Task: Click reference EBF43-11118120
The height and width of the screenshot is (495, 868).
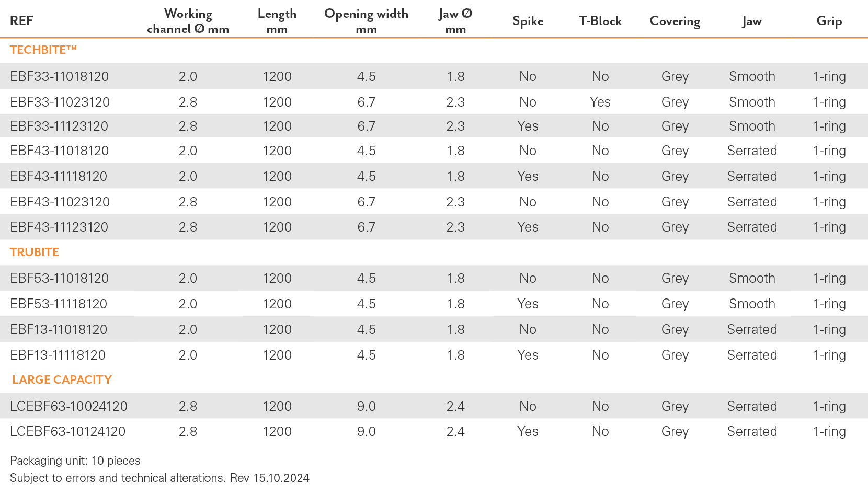Action: point(59,176)
